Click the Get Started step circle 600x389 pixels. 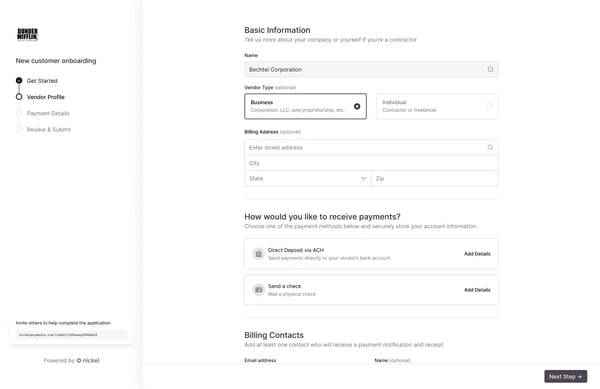[x=19, y=80]
